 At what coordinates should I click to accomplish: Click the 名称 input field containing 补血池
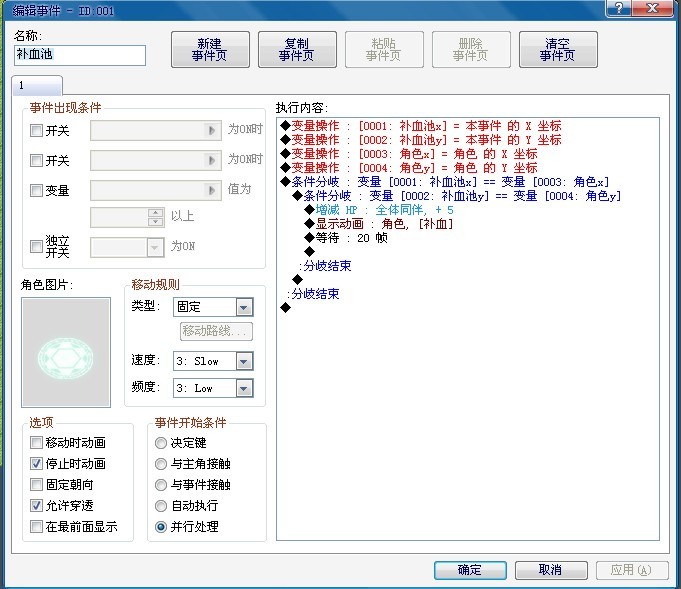79,55
